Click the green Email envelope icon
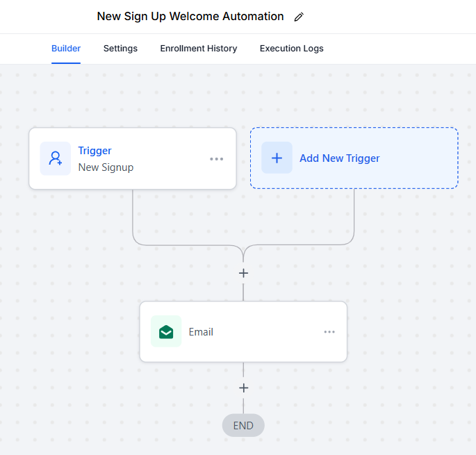 point(166,331)
